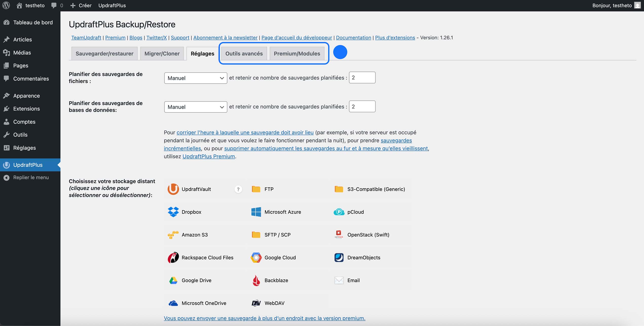The height and width of the screenshot is (326, 644).
Task: Click the retained file backups number field
Action: tap(362, 78)
